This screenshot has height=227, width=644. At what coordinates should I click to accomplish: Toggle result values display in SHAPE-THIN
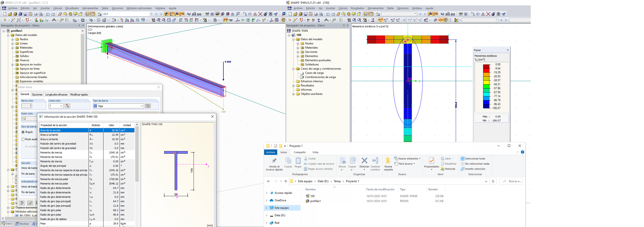coord(435,14)
